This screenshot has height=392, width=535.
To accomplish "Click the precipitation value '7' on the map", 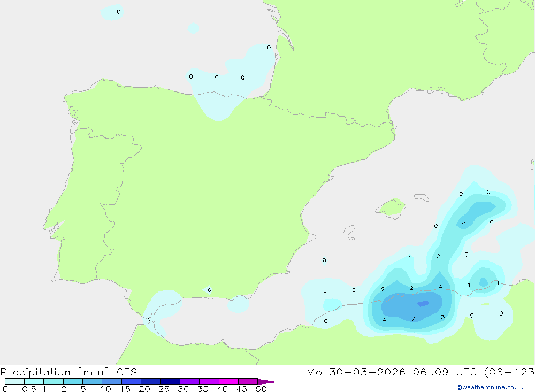I will click(x=413, y=319).
